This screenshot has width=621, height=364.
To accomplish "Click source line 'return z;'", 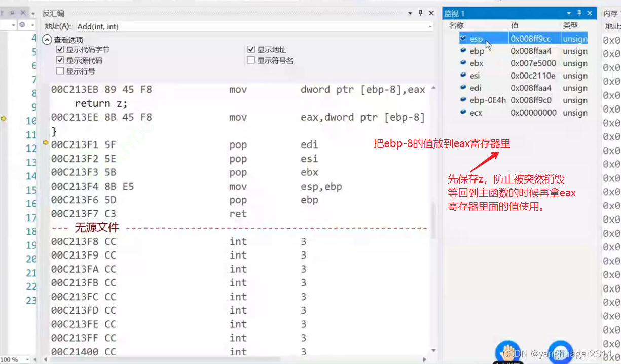I will click(101, 103).
